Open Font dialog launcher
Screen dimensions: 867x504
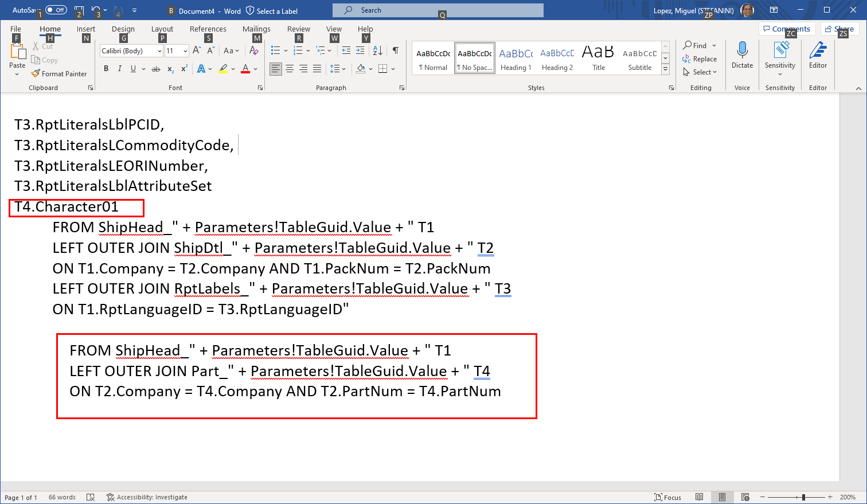click(260, 88)
